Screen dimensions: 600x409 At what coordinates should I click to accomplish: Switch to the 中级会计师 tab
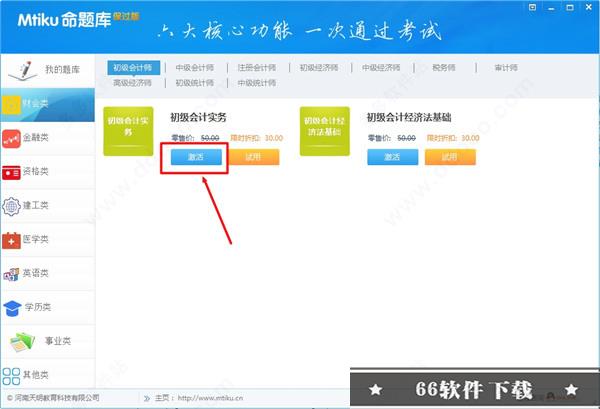click(195, 68)
